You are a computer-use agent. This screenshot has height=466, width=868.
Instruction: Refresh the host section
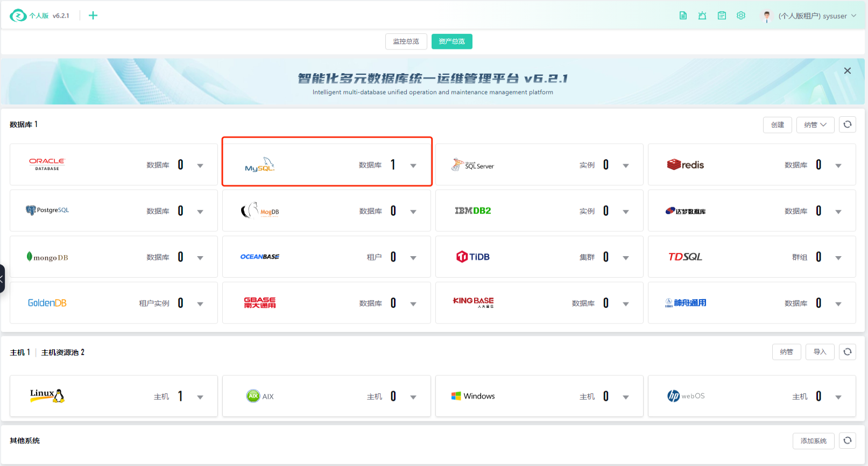848,352
